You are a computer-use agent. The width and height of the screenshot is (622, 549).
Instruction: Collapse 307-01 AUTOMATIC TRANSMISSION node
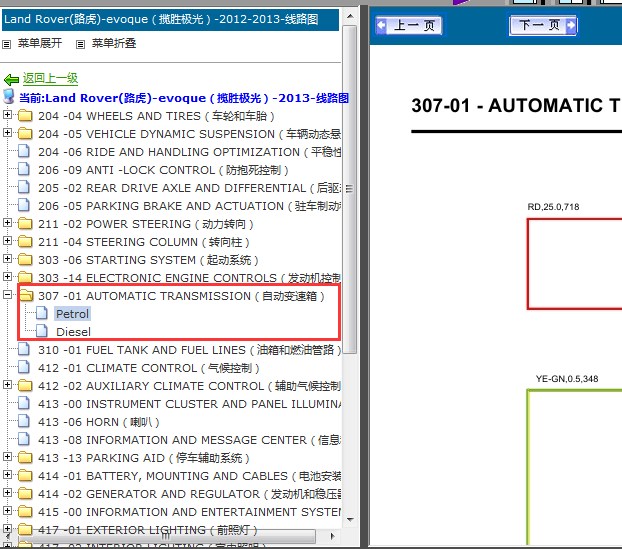point(7,295)
